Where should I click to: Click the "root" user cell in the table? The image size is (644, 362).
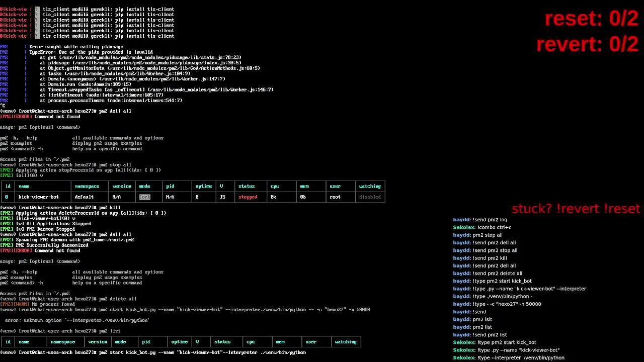(335, 197)
